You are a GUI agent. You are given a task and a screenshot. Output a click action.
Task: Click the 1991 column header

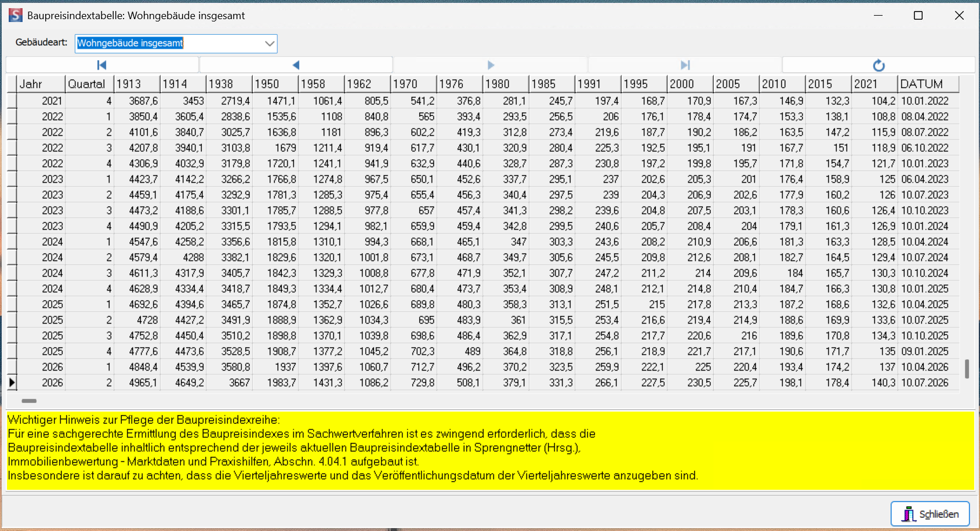(598, 84)
